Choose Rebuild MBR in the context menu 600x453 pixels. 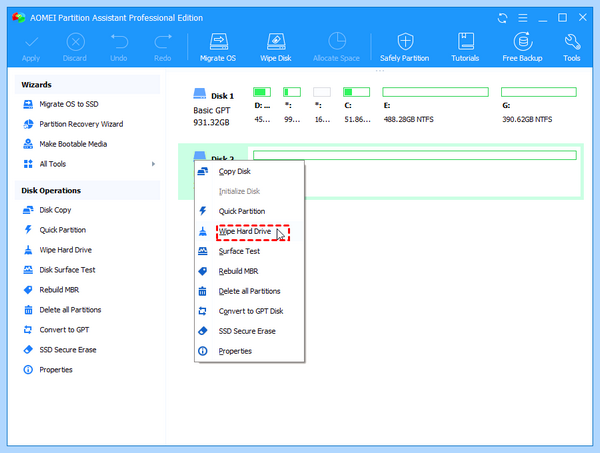(249, 271)
